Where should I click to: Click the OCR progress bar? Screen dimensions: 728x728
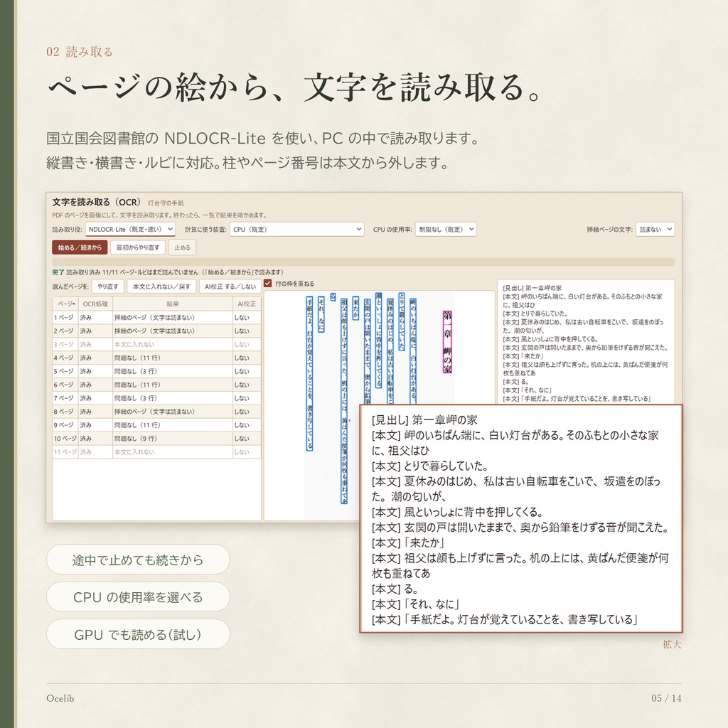point(363,262)
